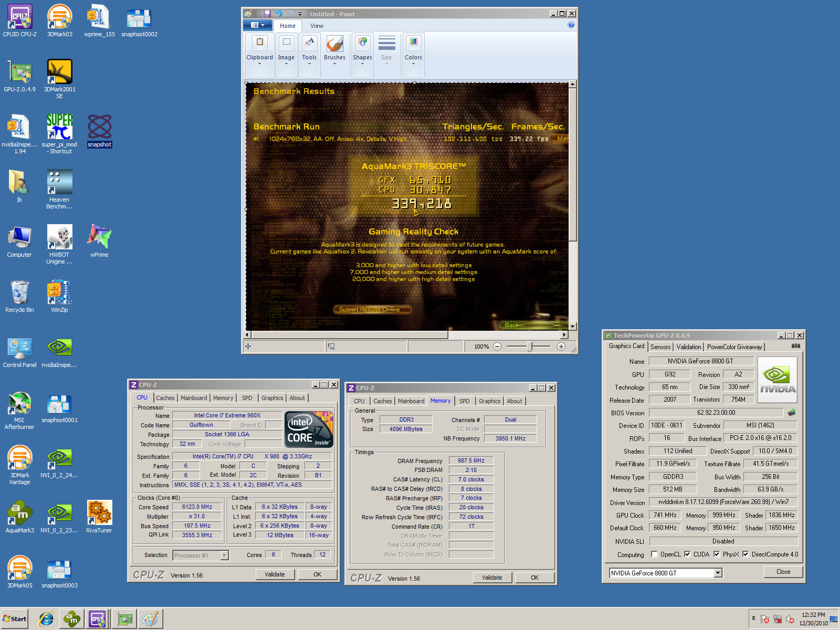
Task: Click the AquaMark taskbar icon
Action: coord(72,619)
